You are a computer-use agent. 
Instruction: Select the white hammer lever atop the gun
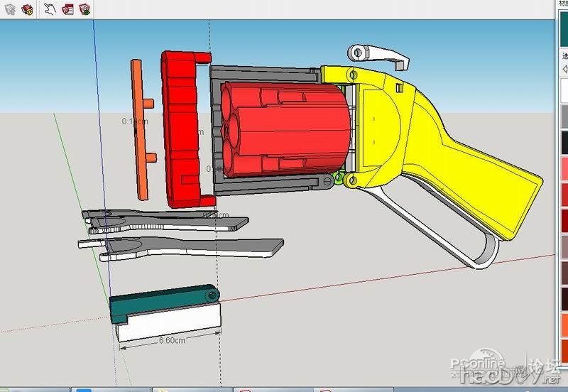coord(380,54)
